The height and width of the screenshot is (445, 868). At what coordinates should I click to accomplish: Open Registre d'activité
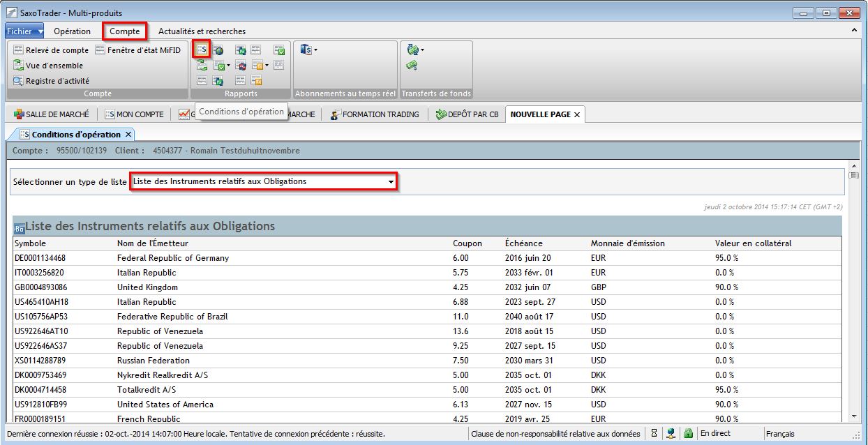tap(51, 81)
